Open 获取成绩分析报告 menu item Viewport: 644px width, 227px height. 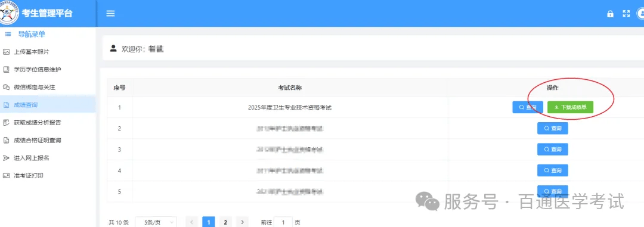(48, 122)
